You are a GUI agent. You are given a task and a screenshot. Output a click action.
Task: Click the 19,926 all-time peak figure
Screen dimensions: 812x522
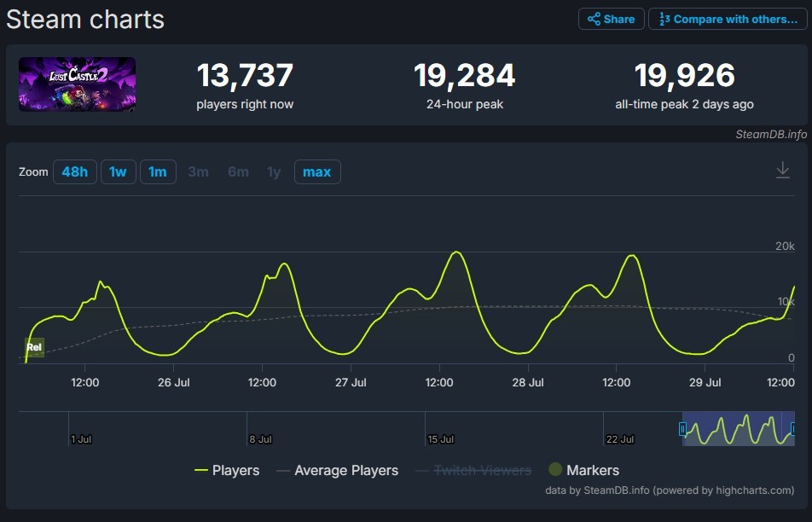coord(685,76)
